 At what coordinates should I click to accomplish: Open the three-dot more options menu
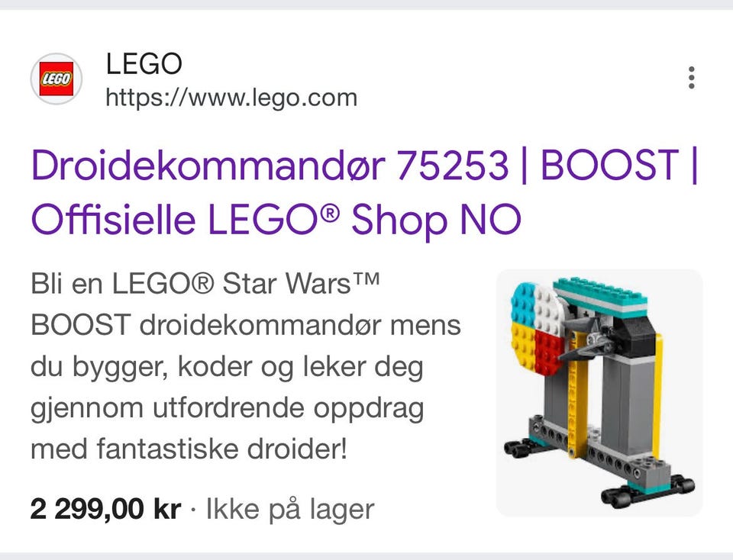(x=692, y=78)
